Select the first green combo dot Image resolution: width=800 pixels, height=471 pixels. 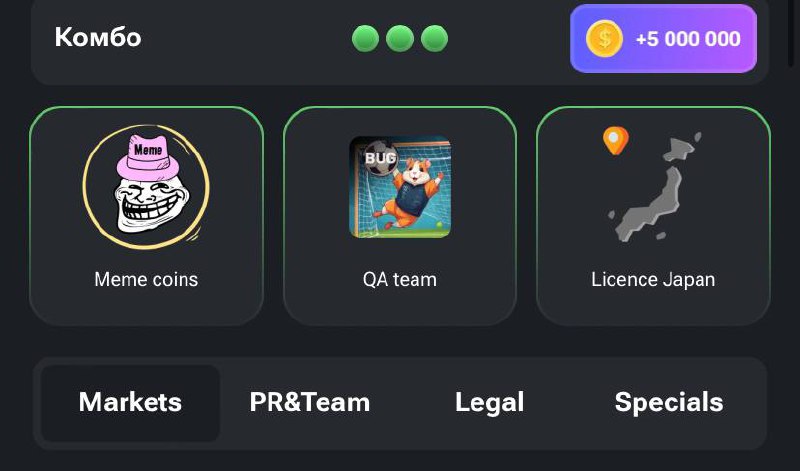coord(365,39)
